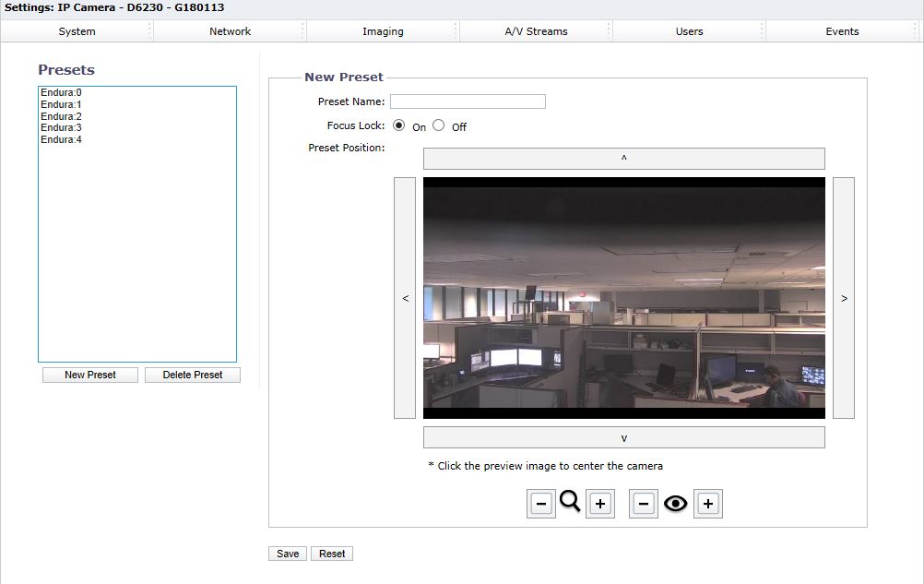Select the Endura:2 preset

[x=60, y=116]
